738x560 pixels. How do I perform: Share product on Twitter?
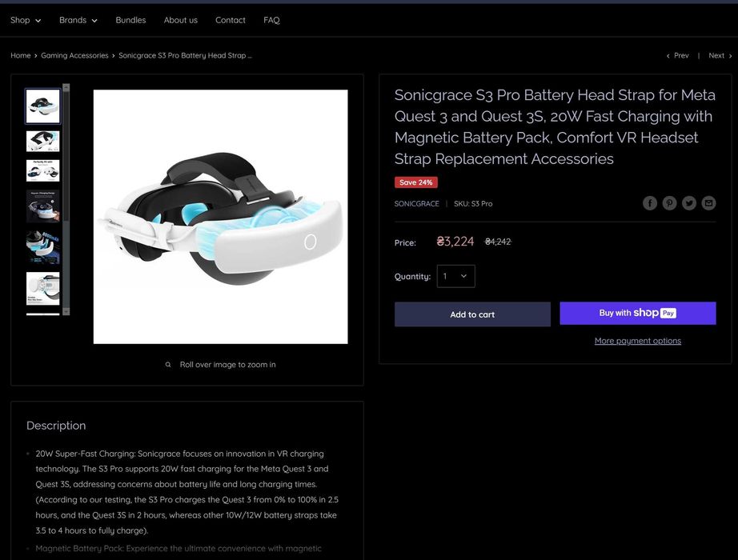pos(689,203)
